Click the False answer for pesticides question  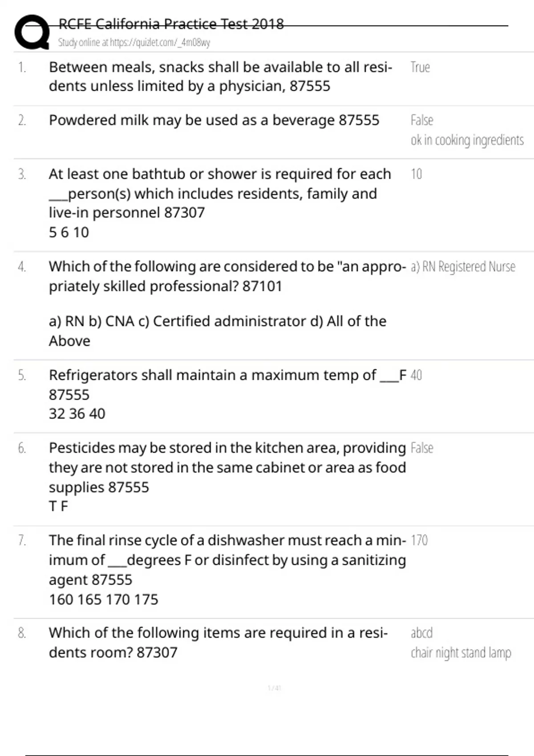(x=422, y=448)
